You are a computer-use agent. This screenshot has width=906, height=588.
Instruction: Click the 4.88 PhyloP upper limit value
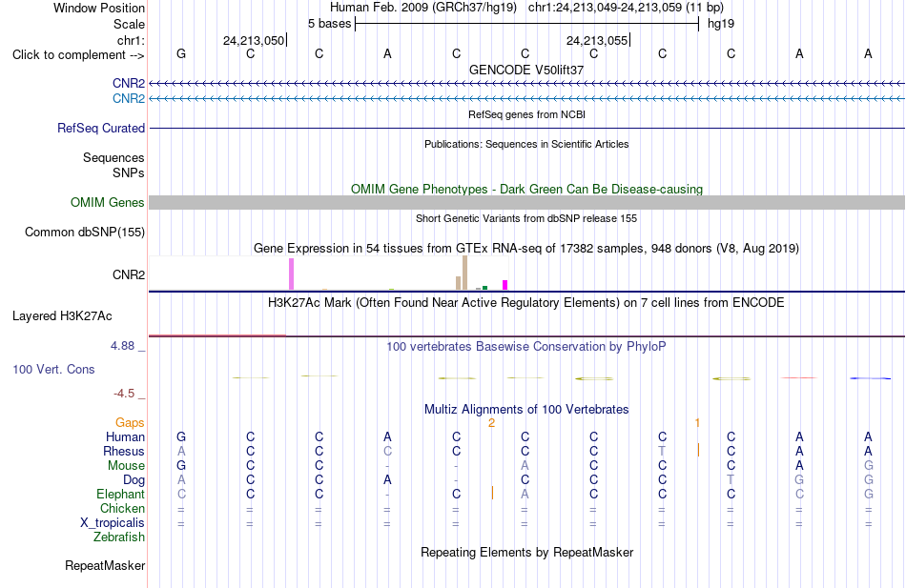click(x=122, y=345)
